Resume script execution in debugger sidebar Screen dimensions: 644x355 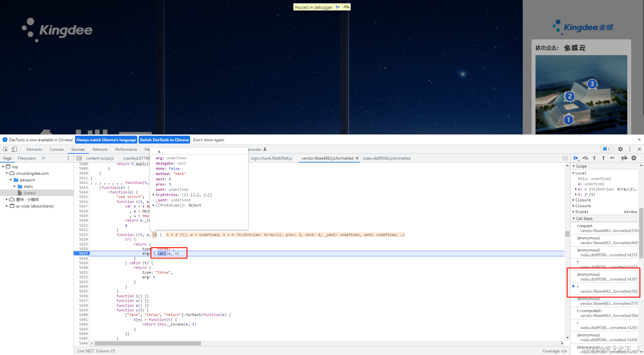tap(576, 158)
